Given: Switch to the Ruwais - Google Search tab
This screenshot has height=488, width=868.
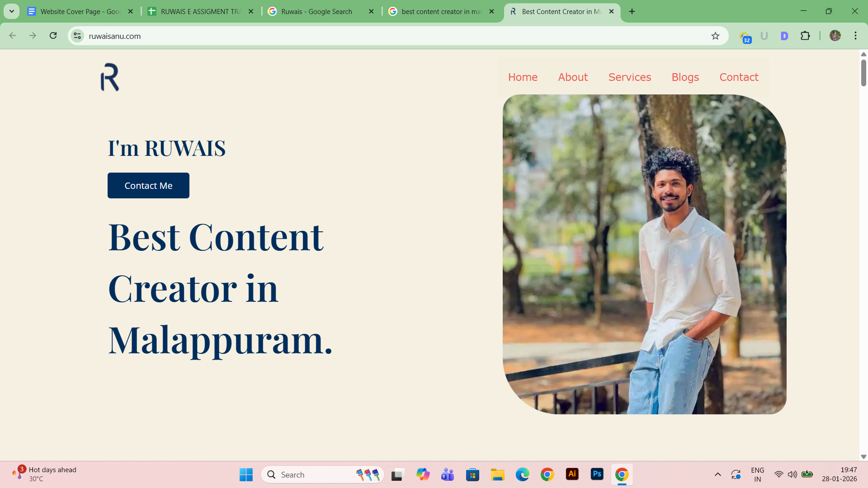Looking at the screenshot, I should point(316,11).
